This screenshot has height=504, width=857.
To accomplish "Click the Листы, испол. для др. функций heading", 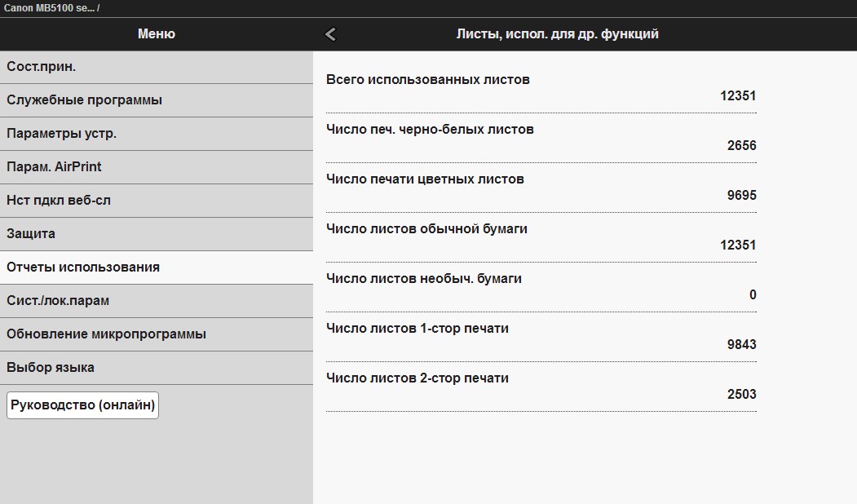I will [x=557, y=34].
